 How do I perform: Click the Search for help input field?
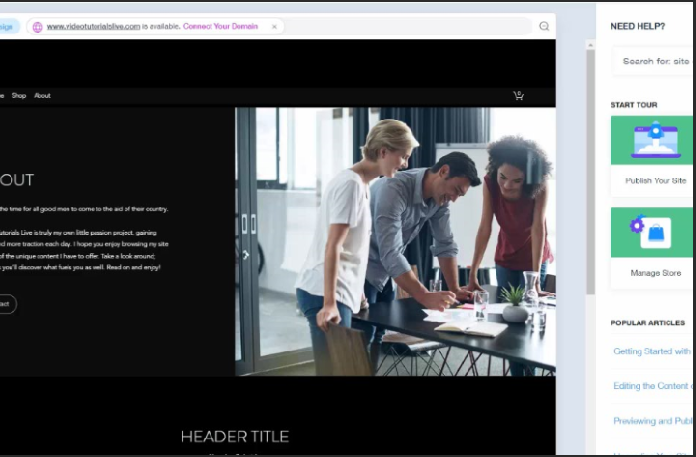tap(652, 61)
